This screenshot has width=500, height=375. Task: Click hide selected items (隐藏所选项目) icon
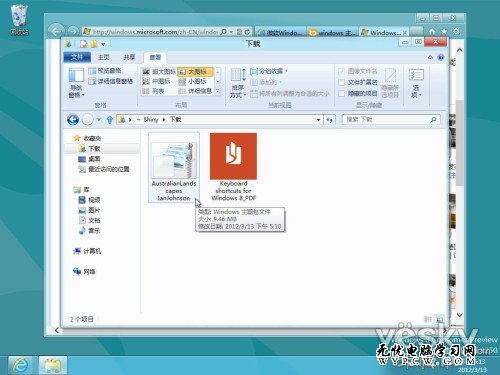[390, 83]
